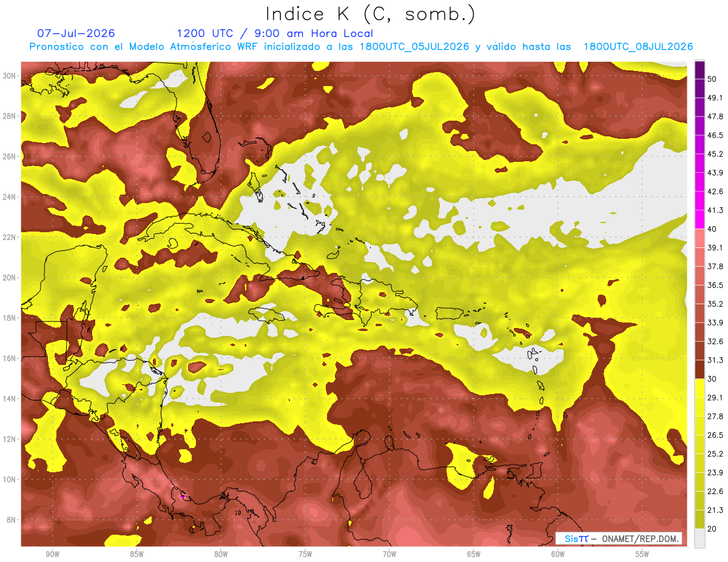Click the colorbar value '27.8'
This screenshot has width=728, height=562.
click(x=715, y=416)
